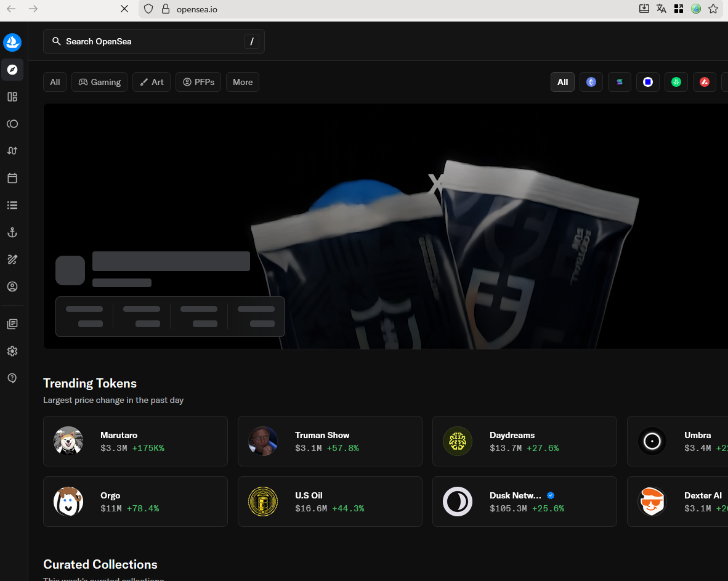This screenshot has height=581, width=728.
Task: Bookmark page with star icon
Action: [x=713, y=9]
